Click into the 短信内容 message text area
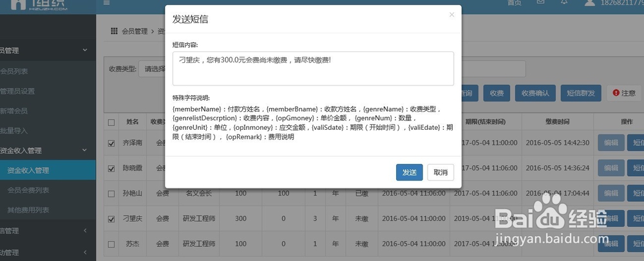Viewport: 644px width, 261px height. click(313, 68)
